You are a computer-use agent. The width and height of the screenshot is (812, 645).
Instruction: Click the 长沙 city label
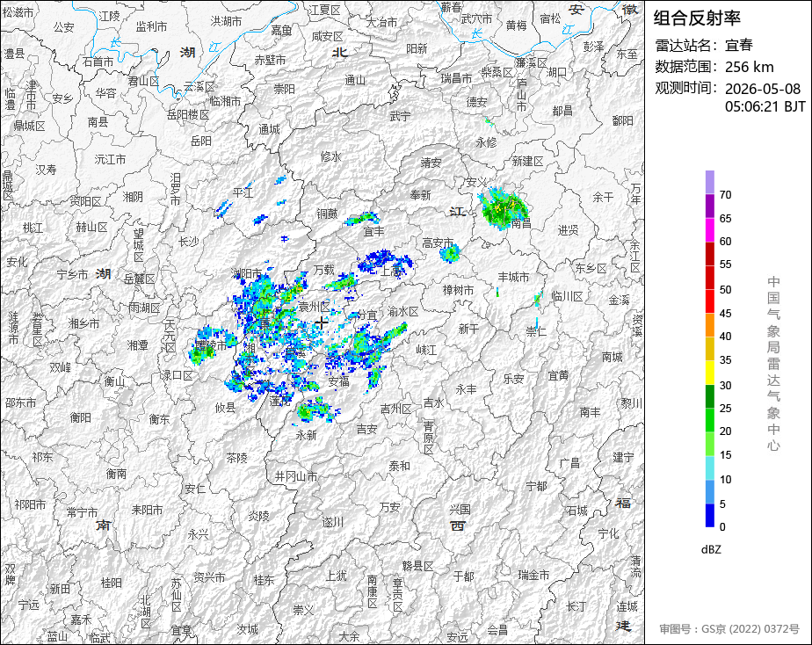tap(188, 242)
